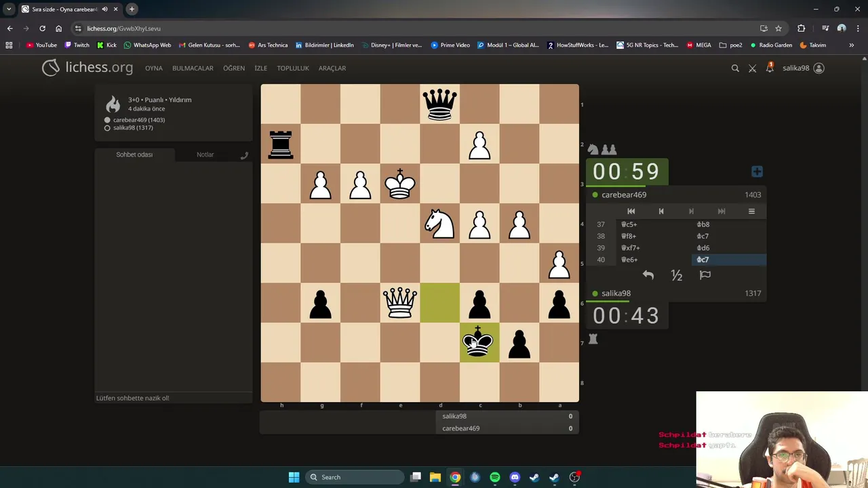
Task: Open Spotify from the taskbar
Action: coord(495,477)
